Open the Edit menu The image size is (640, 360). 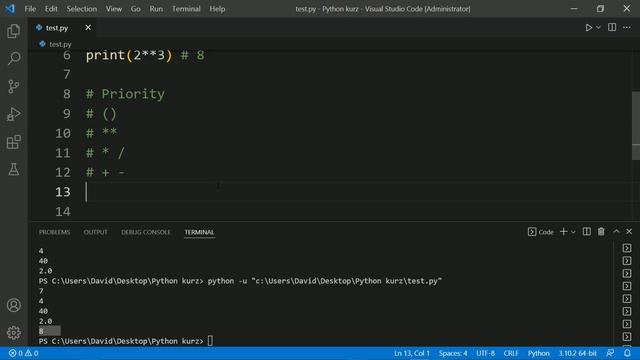click(x=51, y=9)
